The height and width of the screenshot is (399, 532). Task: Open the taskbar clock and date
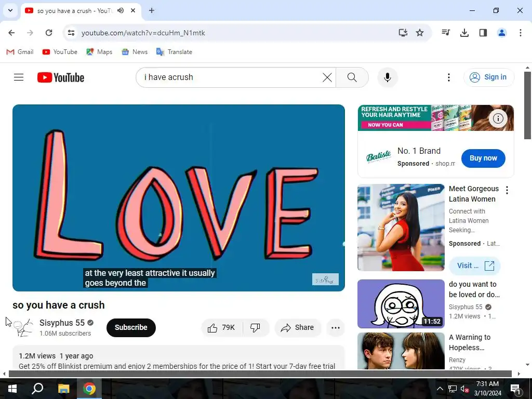click(487, 389)
